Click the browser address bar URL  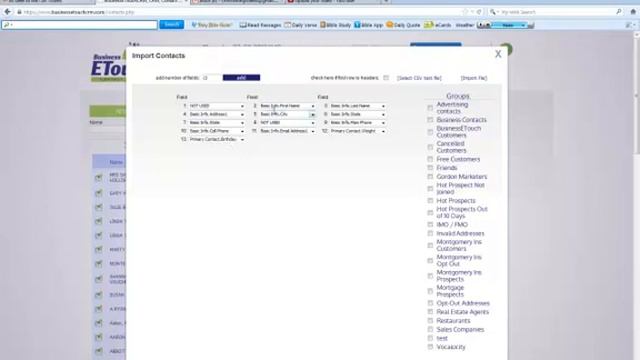coord(79,12)
